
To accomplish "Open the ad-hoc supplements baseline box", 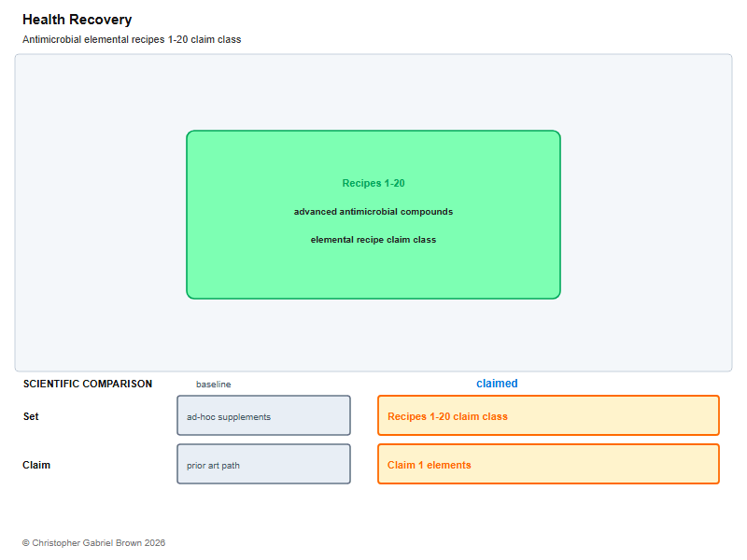I will [x=263, y=415].
